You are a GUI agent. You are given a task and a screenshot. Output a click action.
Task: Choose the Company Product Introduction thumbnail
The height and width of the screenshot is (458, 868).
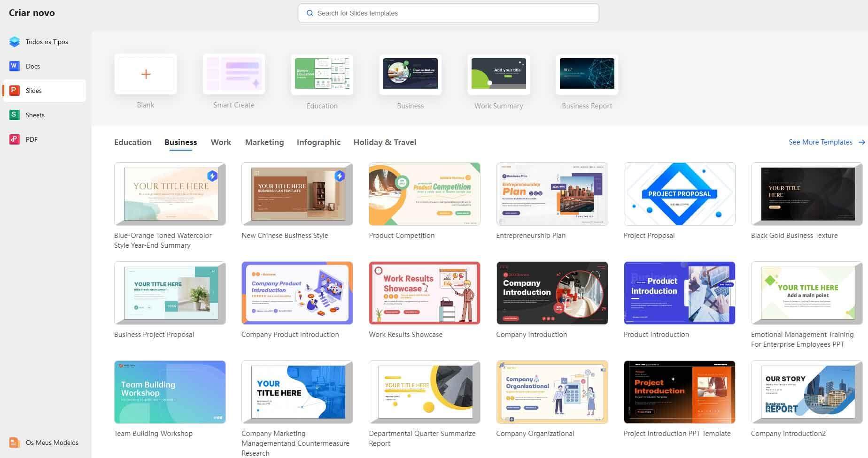click(297, 293)
